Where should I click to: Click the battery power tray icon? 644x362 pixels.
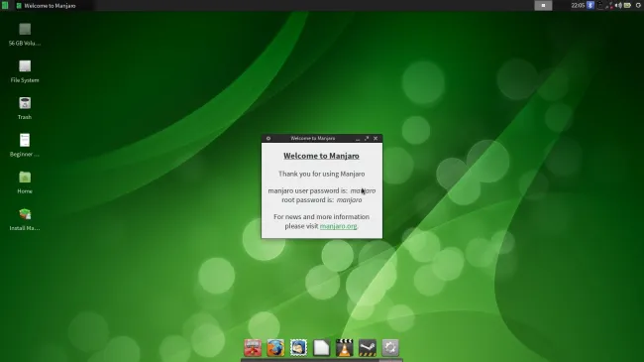pyautogui.click(x=627, y=5)
